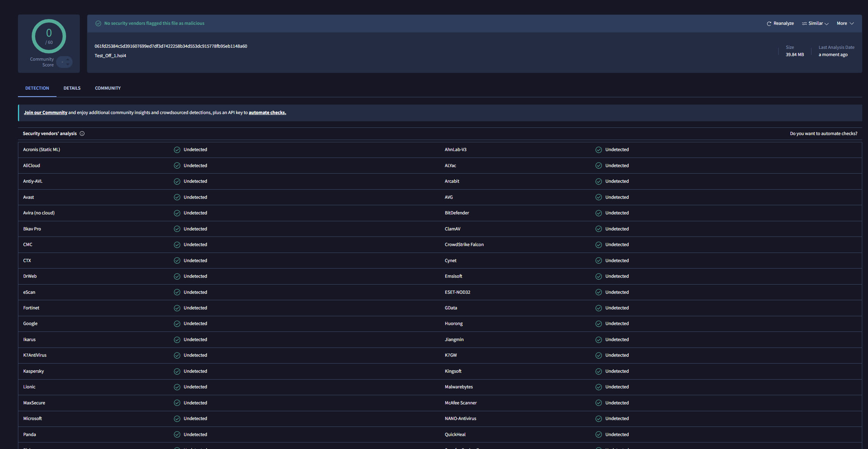Select the CTX vendor name
This screenshot has width=868, height=449.
click(27, 261)
